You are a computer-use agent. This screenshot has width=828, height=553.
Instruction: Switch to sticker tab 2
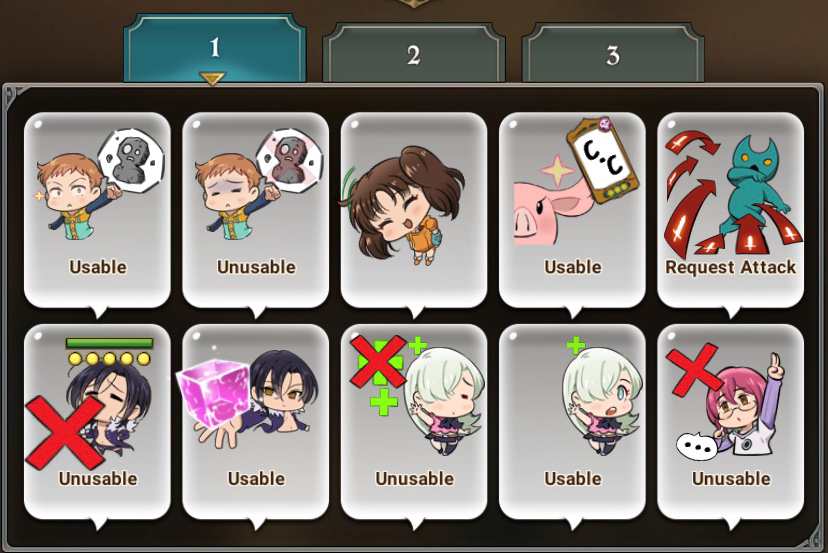tap(413, 54)
